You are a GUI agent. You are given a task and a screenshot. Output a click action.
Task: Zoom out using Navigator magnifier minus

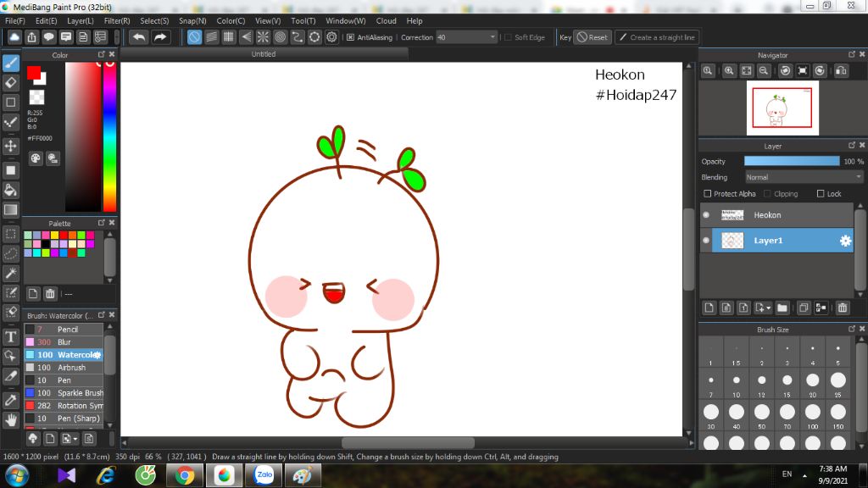pos(764,71)
